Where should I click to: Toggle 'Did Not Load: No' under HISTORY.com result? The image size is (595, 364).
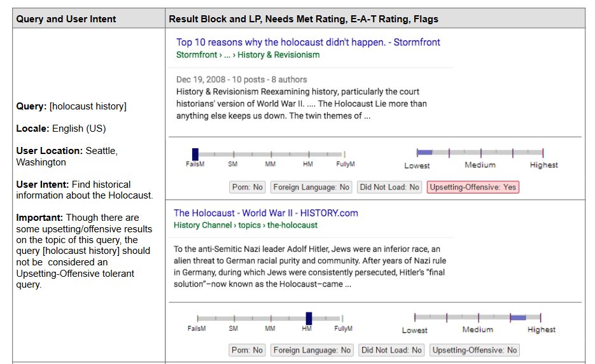pyautogui.click(x=391, y=350)
